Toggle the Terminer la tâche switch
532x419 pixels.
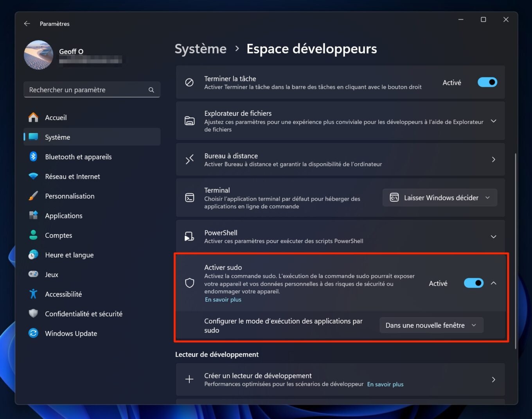tap(487, 82)
